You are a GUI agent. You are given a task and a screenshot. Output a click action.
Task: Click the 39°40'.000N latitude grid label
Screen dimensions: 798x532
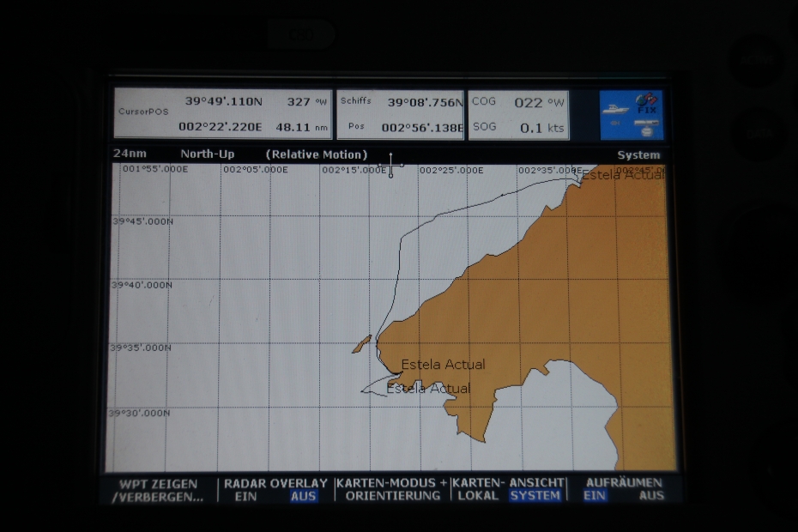(x=142, y=285)
